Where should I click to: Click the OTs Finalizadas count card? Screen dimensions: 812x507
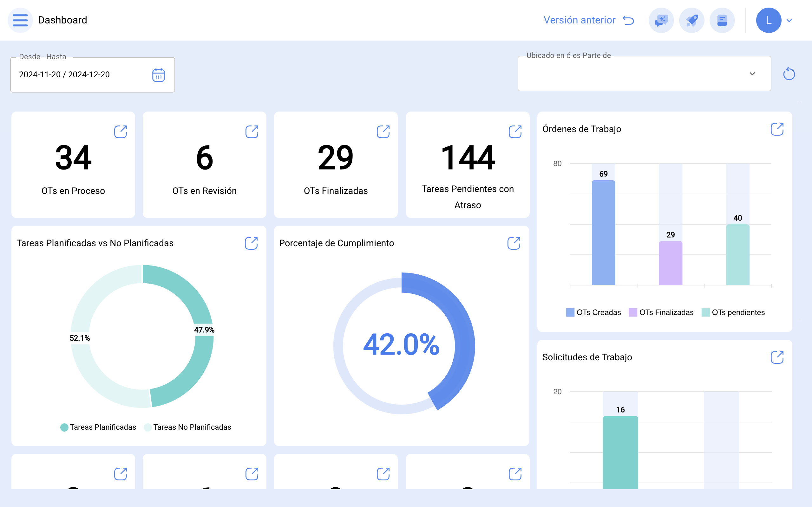[336, 165]
